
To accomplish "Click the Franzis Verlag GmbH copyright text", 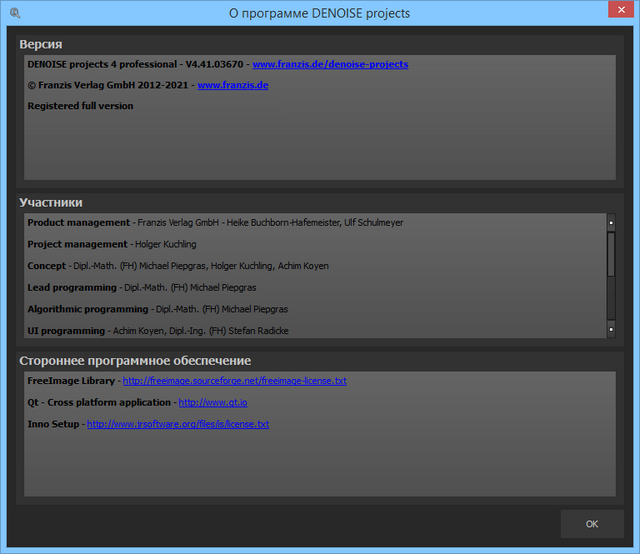I will coord(108,85).
